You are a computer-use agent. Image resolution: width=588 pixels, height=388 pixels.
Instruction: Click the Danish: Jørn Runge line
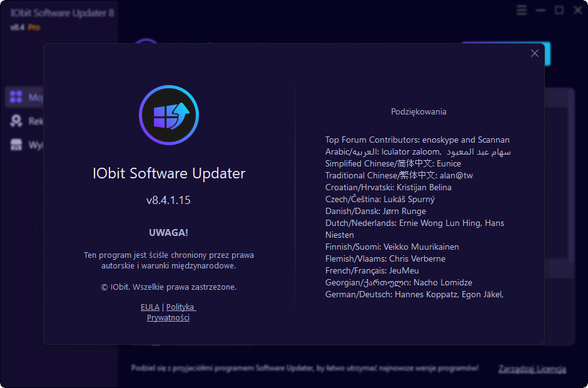375,211
